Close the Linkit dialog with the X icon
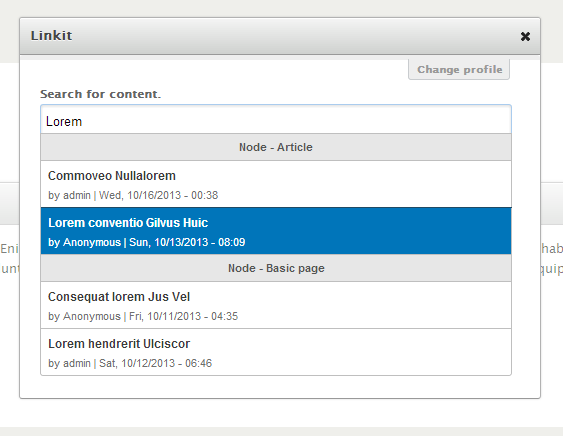 point(525,36)
